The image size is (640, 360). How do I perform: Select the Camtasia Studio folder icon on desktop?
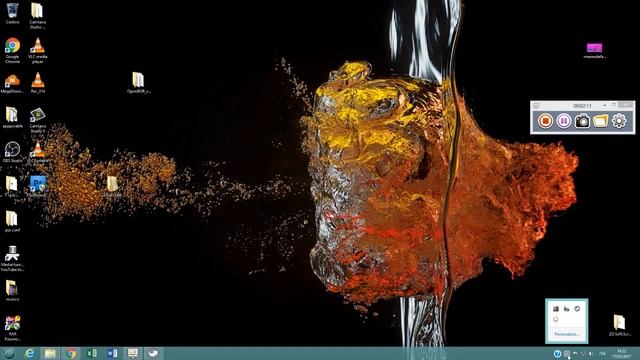tap(37, 16)
